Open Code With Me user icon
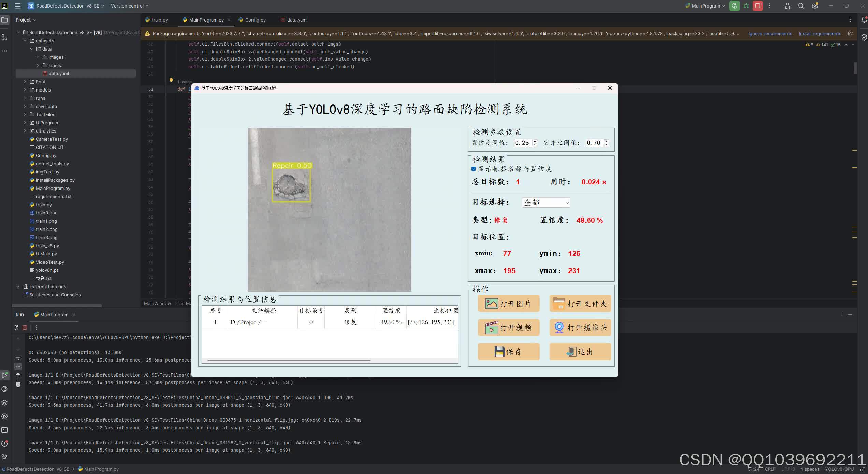The width and height of the screenshot is (868, 474). point(787,6)
